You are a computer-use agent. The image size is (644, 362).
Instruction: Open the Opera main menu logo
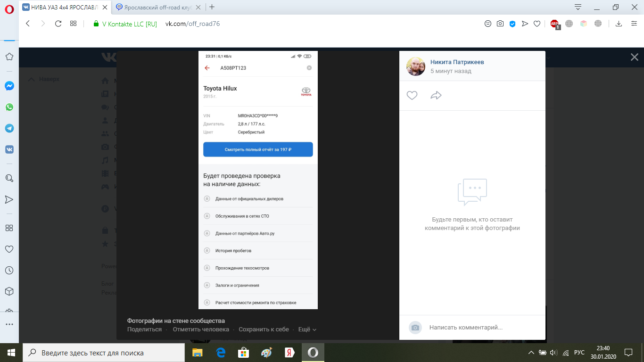point(9,10)
